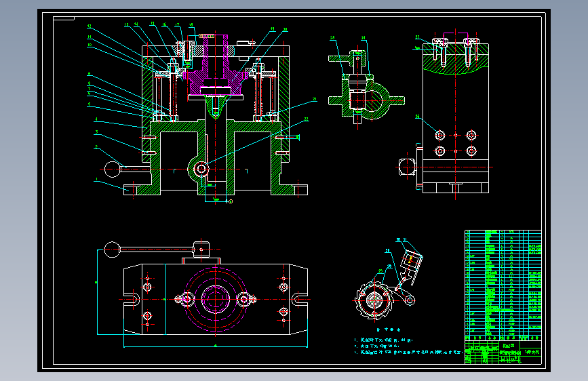Select part balloon number 21
The width and height of the screenshot is (588, 381).
(315, 100)
